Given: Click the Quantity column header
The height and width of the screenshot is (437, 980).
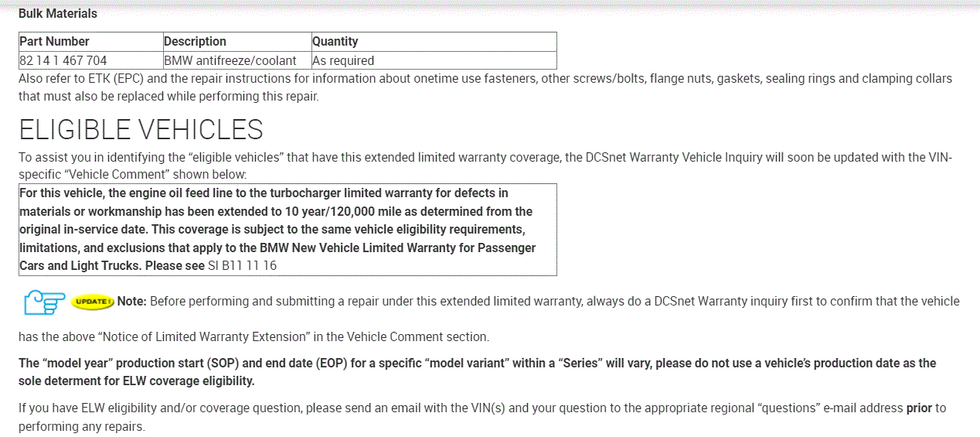Looking at the screenshot, I should tap(335, 41).
